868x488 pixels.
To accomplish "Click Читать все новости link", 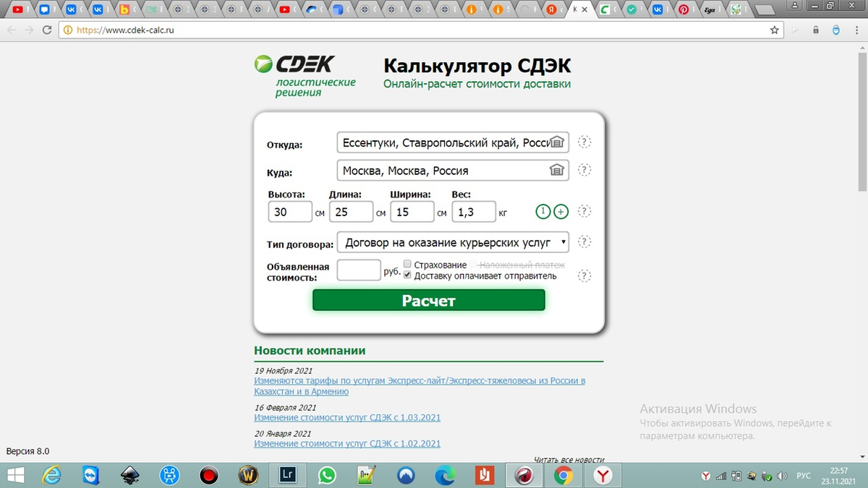I will click(569, 459).
